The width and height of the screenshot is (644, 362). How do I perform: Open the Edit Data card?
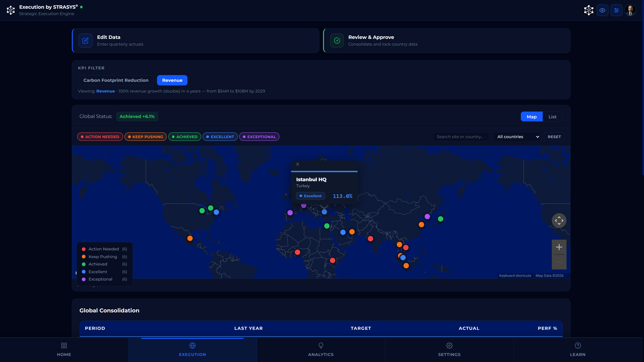pos(196,40)
